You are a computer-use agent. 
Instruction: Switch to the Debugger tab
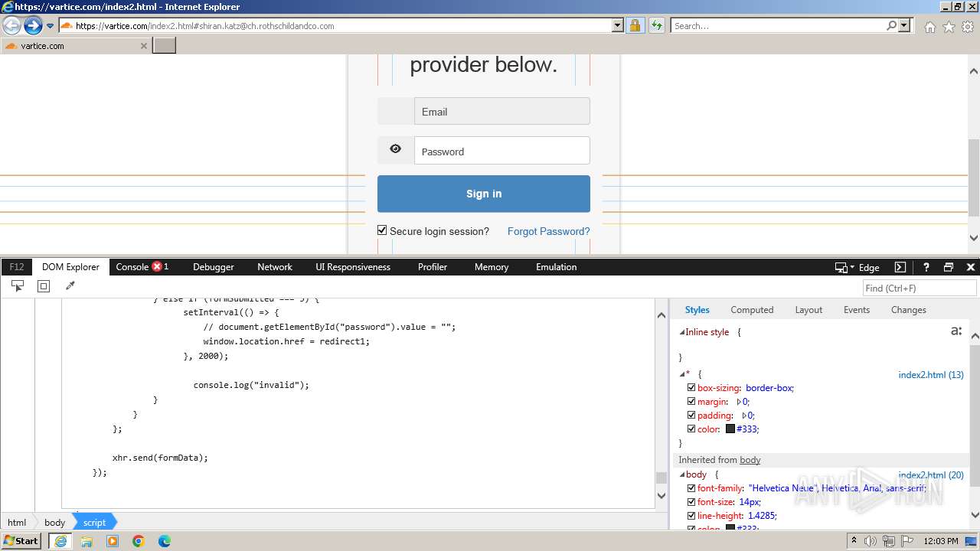point(214,267)
